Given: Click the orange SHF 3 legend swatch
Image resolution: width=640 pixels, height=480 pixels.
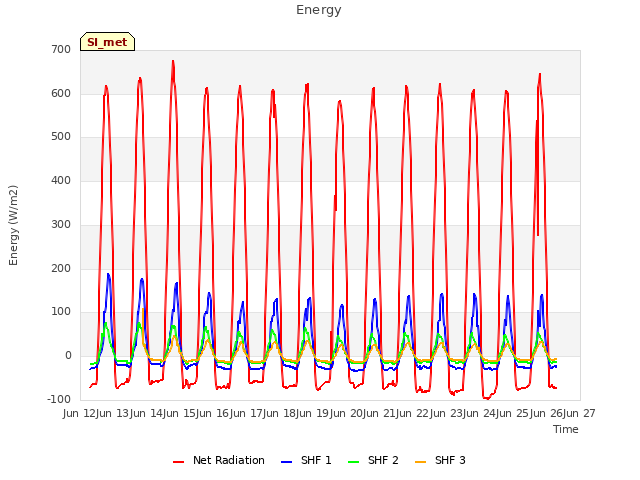Looking at the screenshot, I should click(420, 462).
